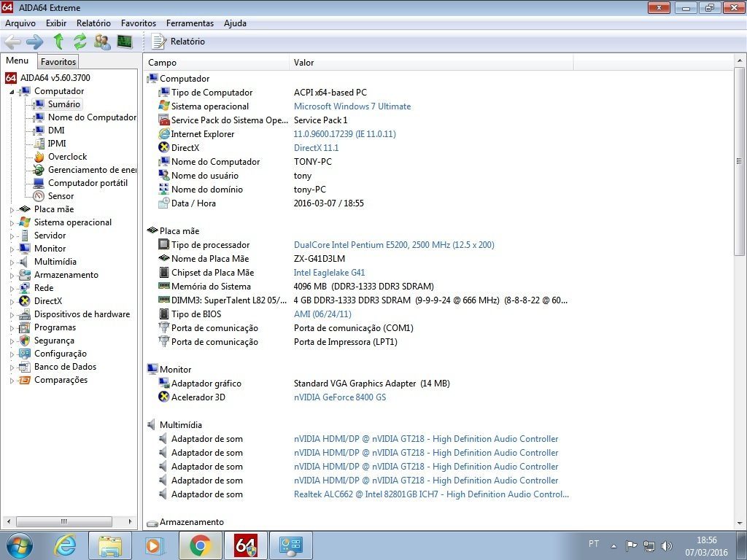Open Google Chrome from taskbar
The width and height of the screenshot is (747, 560).
point(201,545)
